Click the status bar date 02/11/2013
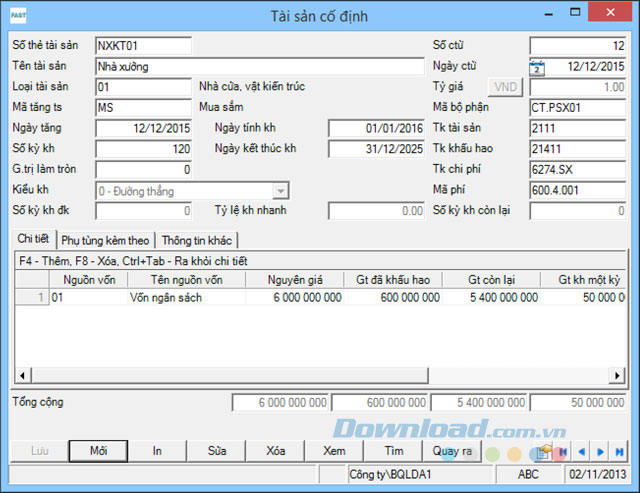640x493 pixels. pos(597,475)
